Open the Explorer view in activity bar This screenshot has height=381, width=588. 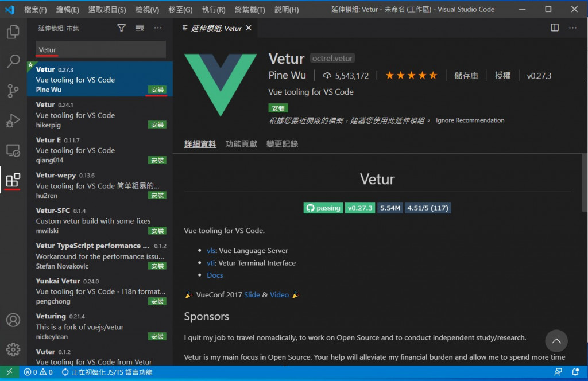[13, 32]
